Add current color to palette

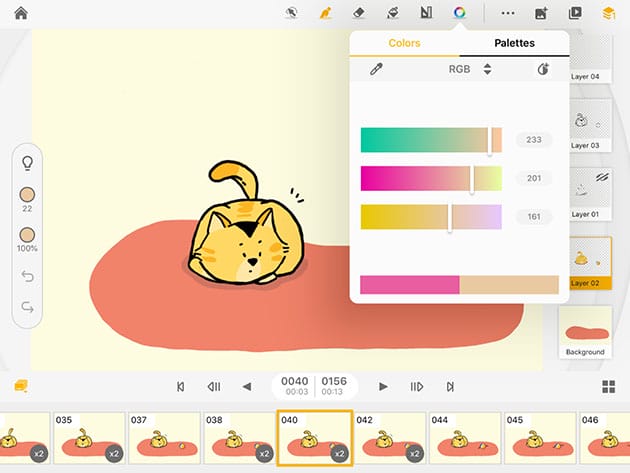tap(543, 69)
